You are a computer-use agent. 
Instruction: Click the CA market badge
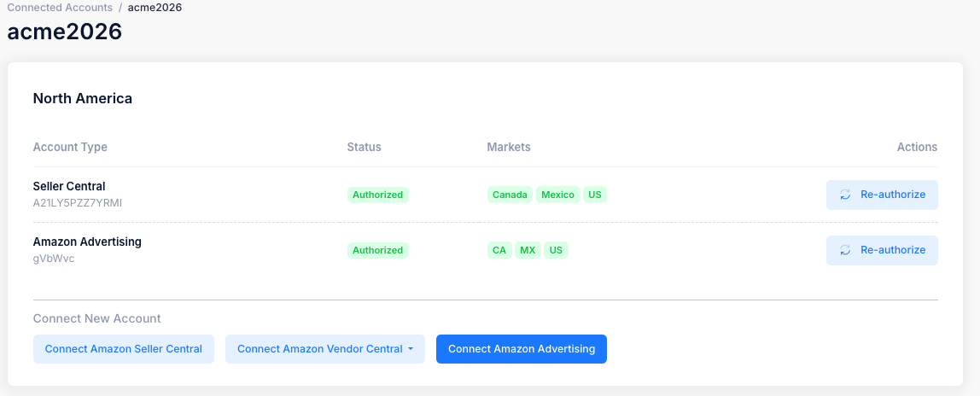pyautogui.click(x=499, y=250)
